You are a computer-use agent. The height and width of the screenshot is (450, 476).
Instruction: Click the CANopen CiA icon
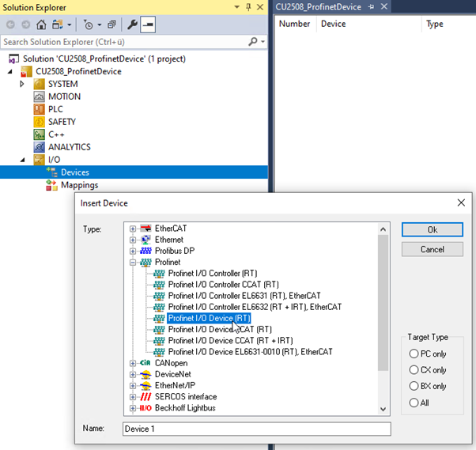[145, 363]
